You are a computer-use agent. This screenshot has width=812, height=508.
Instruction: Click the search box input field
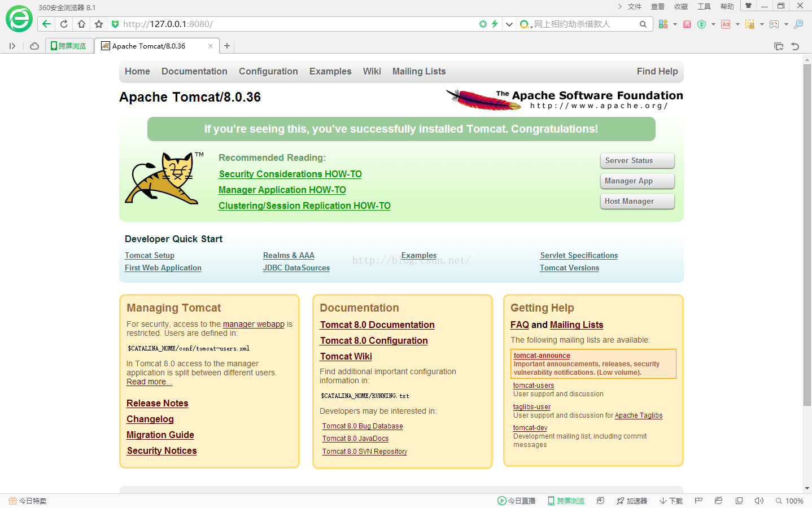pos(584,24)
